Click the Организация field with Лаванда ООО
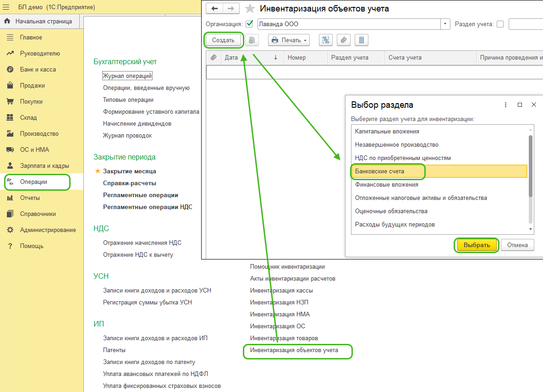Image resolution: width=543 pixels, height=392 pixels. tap(349, 24)
